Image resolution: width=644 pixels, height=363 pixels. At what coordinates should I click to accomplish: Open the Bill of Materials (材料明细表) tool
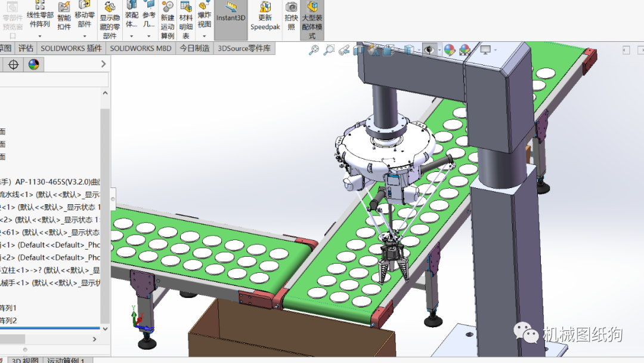[x=185, y=20]
